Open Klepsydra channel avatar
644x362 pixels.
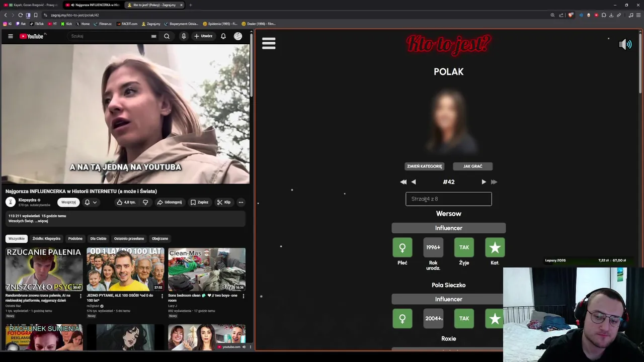pos(11,202)
